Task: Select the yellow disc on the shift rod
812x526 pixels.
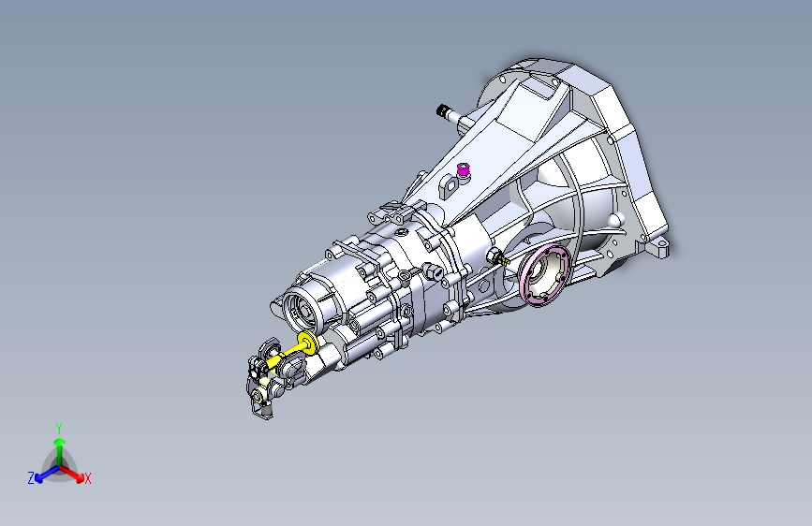Action: point(308,342)
